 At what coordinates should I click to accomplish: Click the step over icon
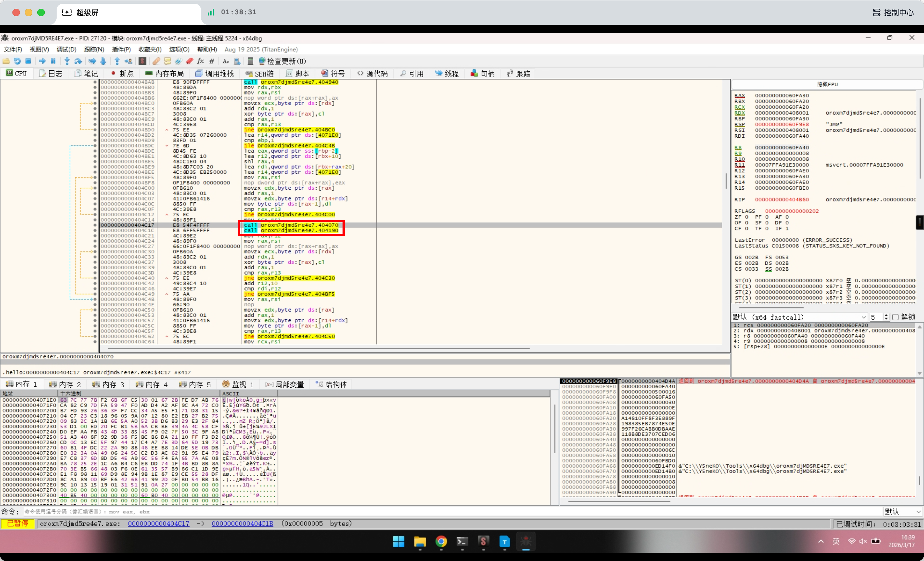78,61
